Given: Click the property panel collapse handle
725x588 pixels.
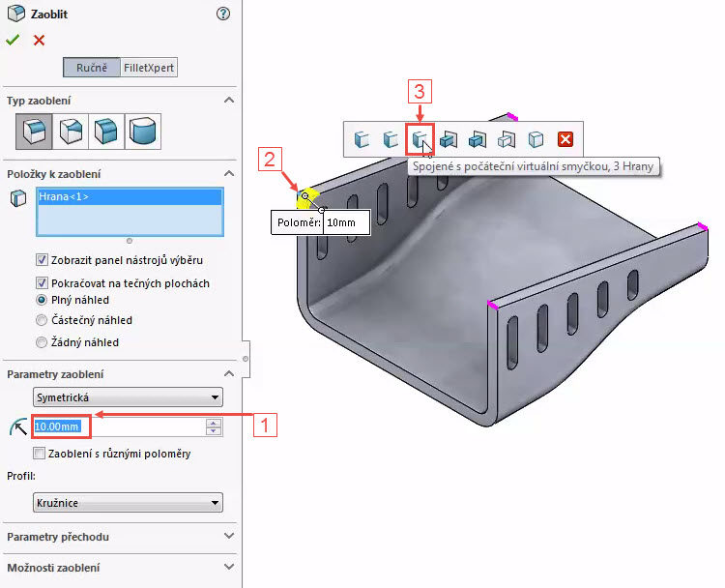Looking at the screenshot, I should tap(246, 359).
